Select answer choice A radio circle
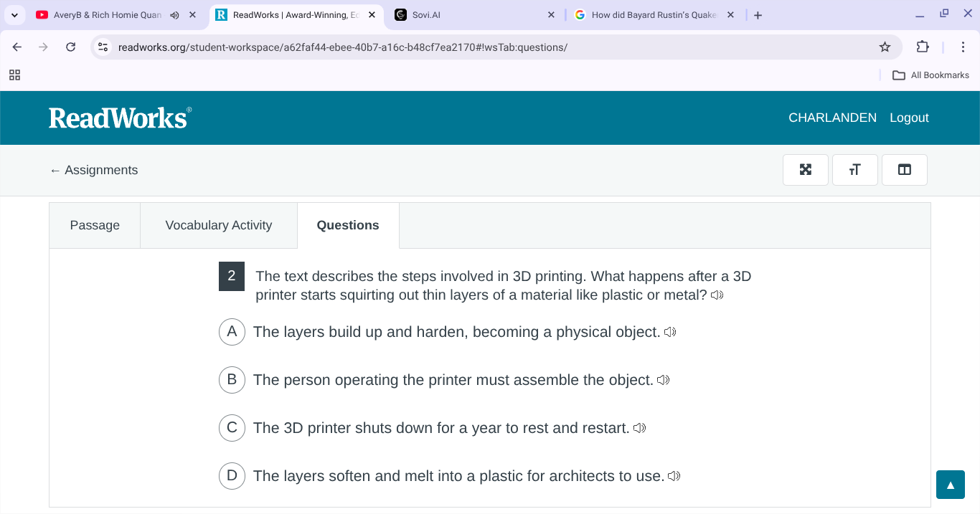980x514 pixels. click(231, 332)
